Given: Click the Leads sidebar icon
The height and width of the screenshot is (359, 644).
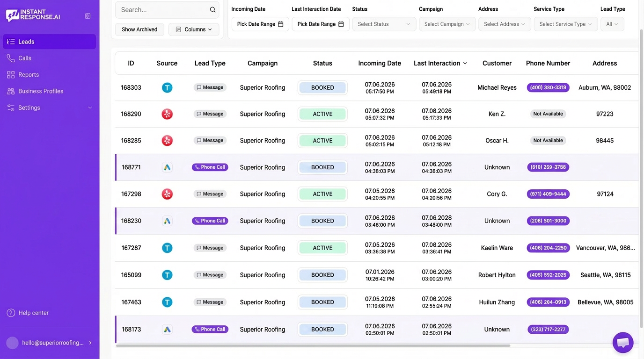Looking at the screenshot, I should [x=11, y=42].
